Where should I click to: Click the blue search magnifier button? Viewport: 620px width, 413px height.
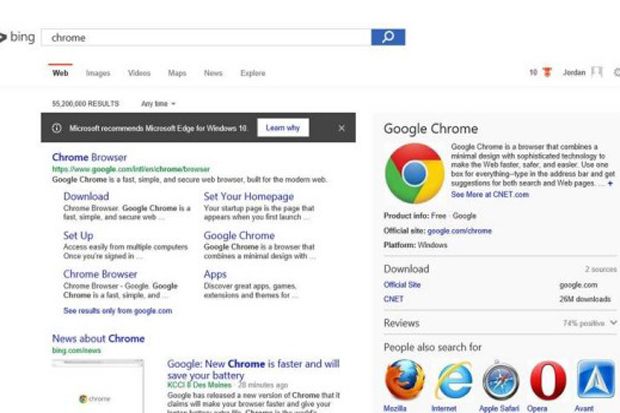(388, 37)
